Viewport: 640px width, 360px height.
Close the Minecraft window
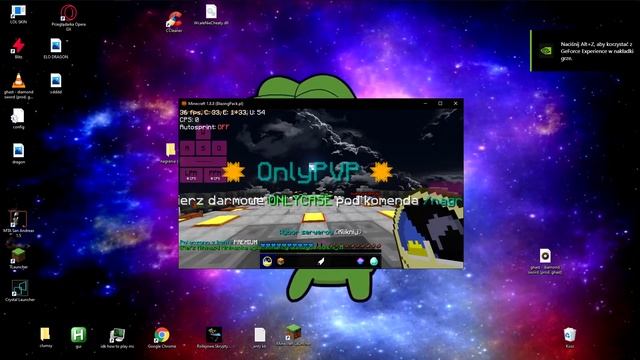[456, 103]
